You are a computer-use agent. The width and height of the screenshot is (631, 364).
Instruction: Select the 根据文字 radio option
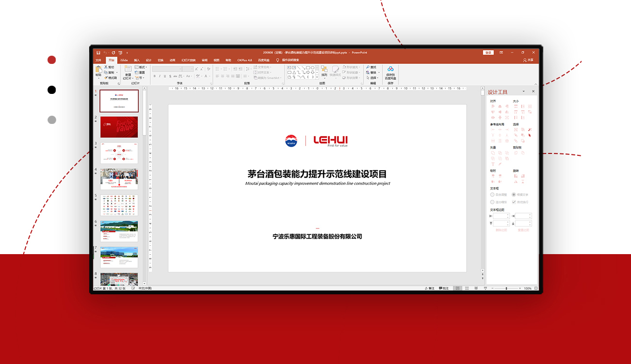point(515,195)
